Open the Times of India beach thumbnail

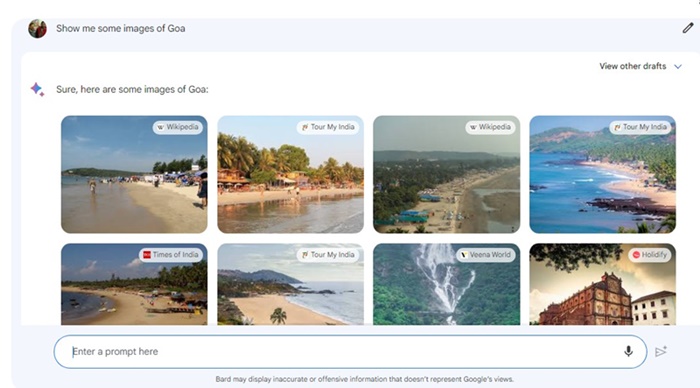click(134, 284)
